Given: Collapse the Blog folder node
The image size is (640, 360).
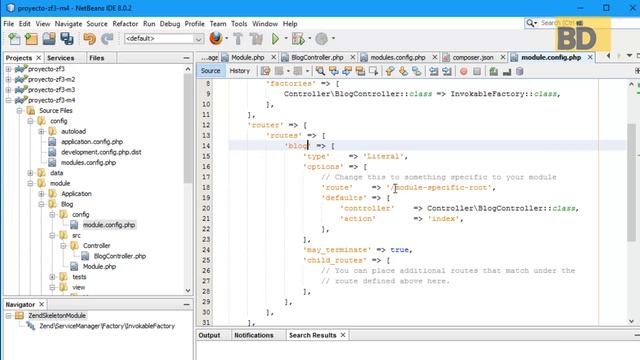Looking at the screenshot, I should click(41, 204).
